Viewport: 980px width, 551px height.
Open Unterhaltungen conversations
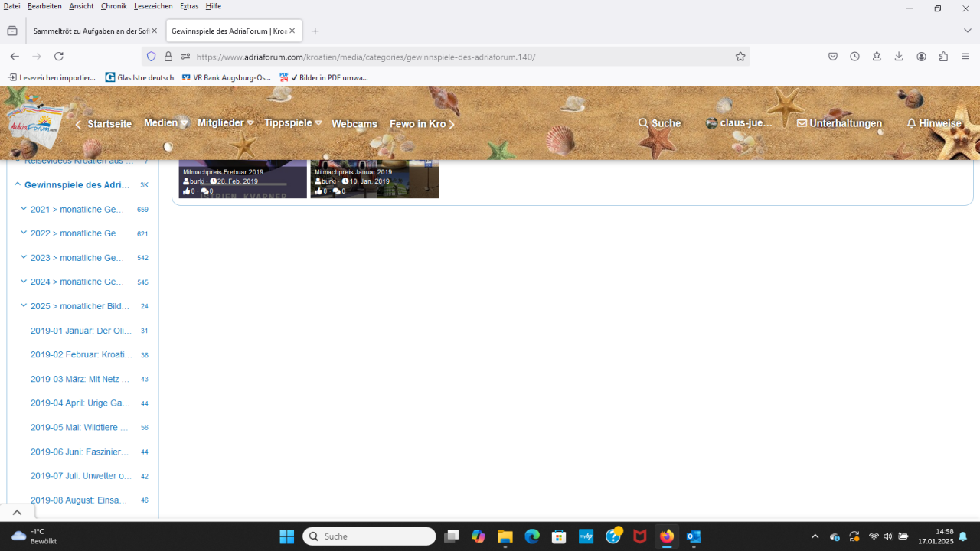click(x=839, y=123)
